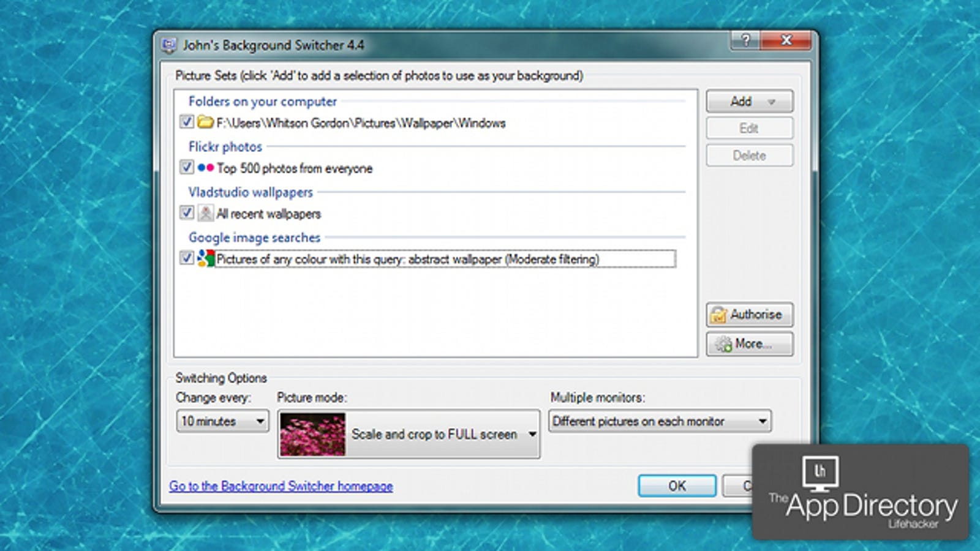Confirm with the OK button

(x=677, y=485)
